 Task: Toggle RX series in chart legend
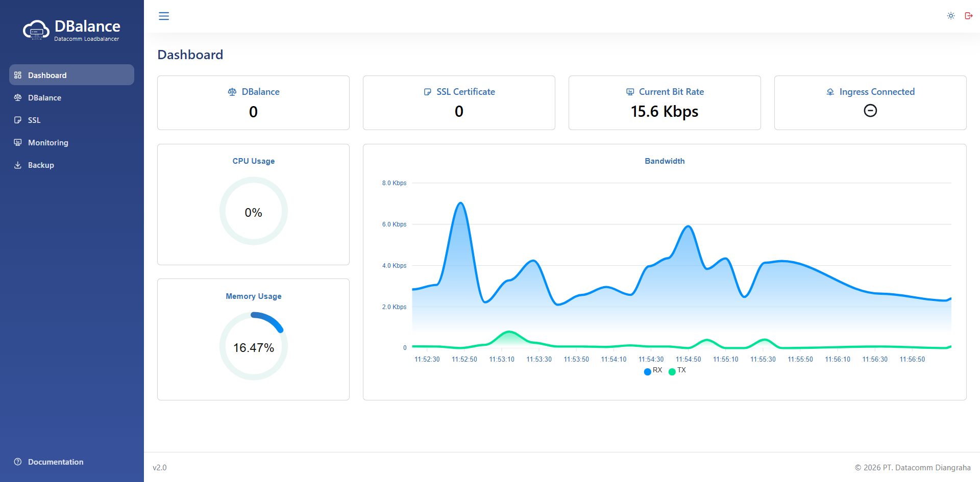tap(653, 371)
